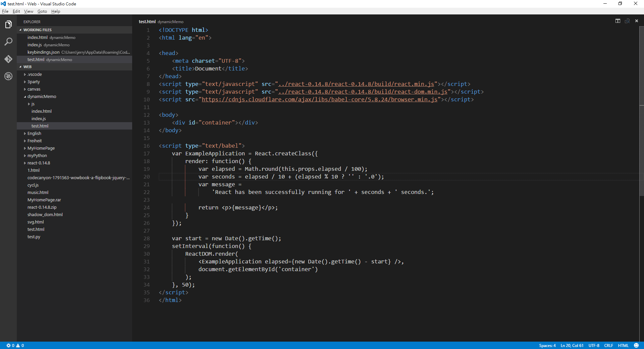Open the Goto menu

pyautogui.click(x=42, y=11)
